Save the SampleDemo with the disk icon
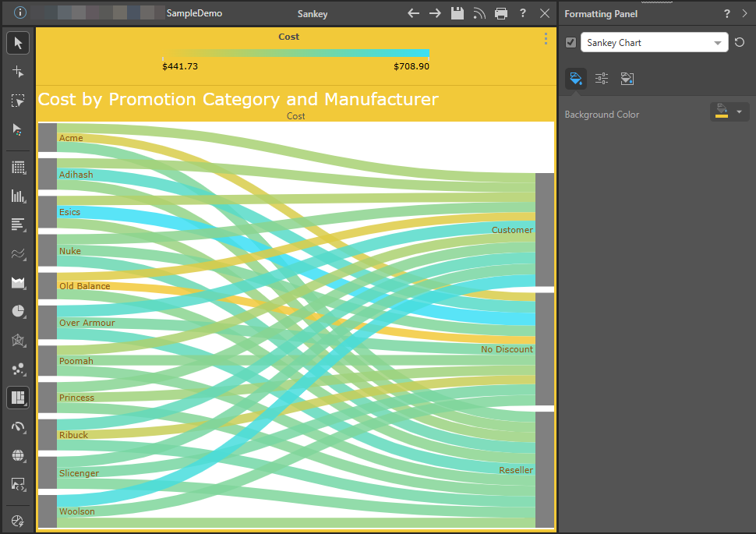This screenshot has height=534, width=756. (457, 13)
